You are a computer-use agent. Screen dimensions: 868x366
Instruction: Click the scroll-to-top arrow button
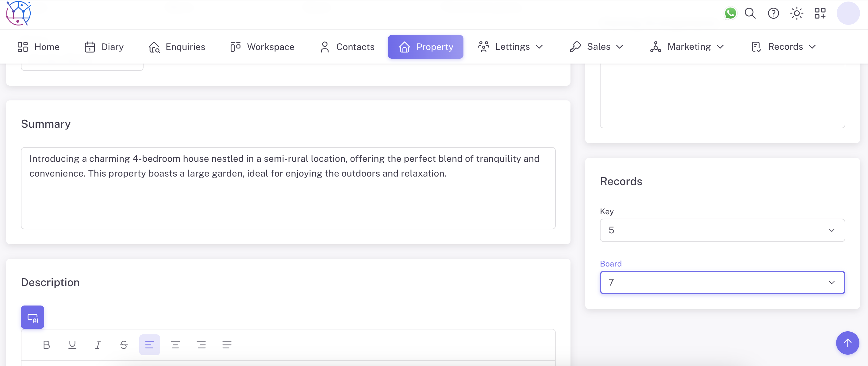(847, 343)
